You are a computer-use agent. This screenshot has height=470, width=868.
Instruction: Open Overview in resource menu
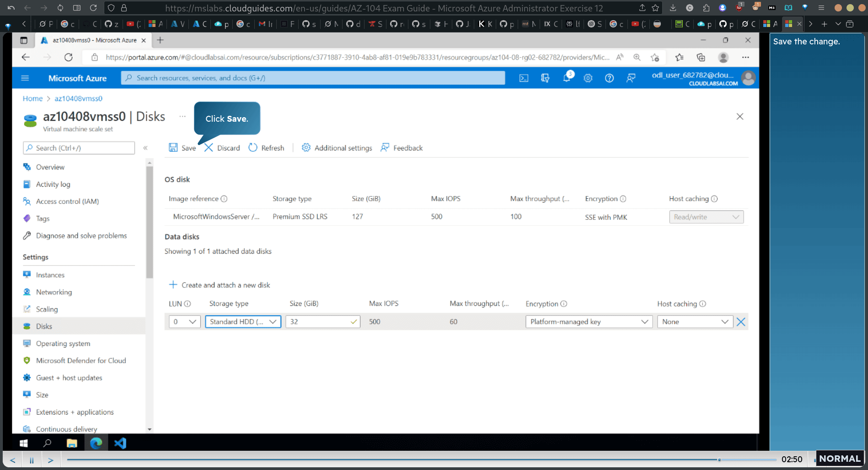tap(50, 167)
